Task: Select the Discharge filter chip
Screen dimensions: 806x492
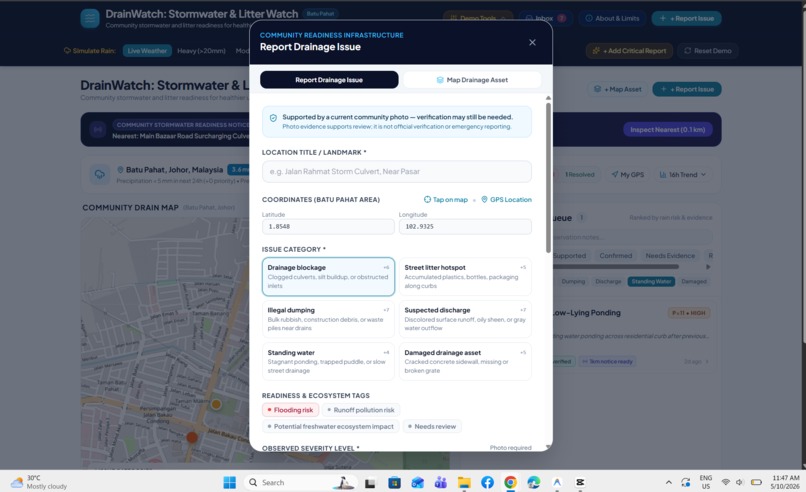Action: tap(608, 281)
